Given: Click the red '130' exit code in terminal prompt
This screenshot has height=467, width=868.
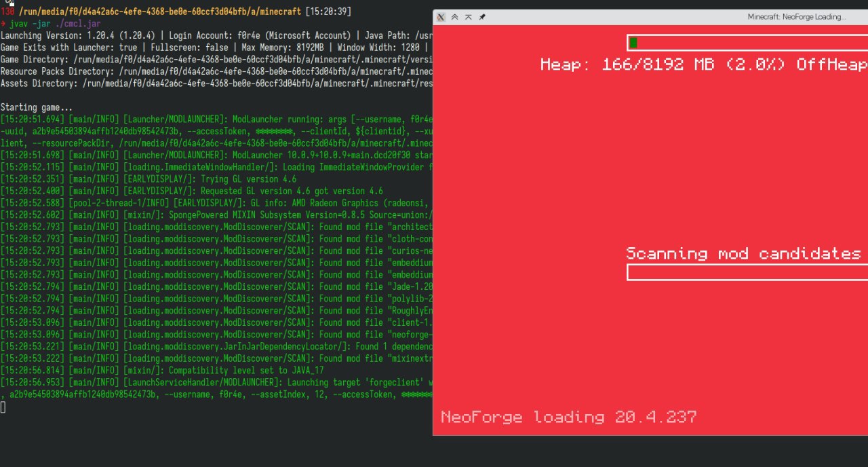Looking at the screenshot, I should (x=7, y=12).
